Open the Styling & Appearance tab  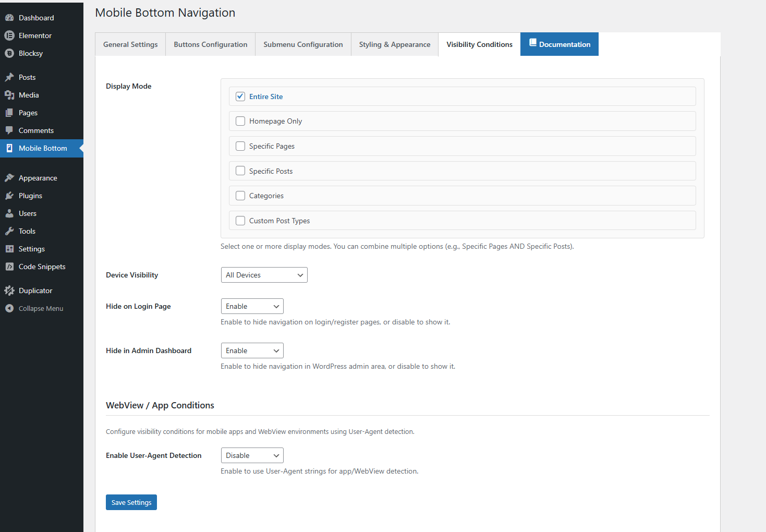pyautogui.click(x=395, y=44)
